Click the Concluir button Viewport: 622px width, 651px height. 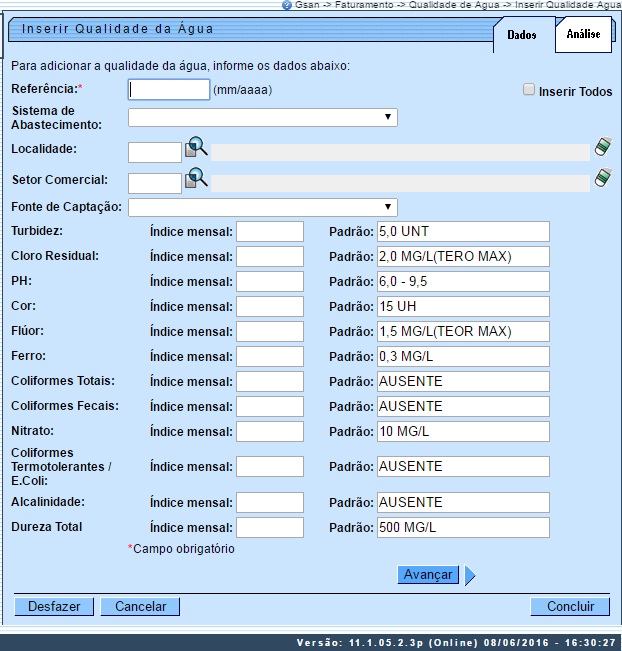(x=570, y=606)
